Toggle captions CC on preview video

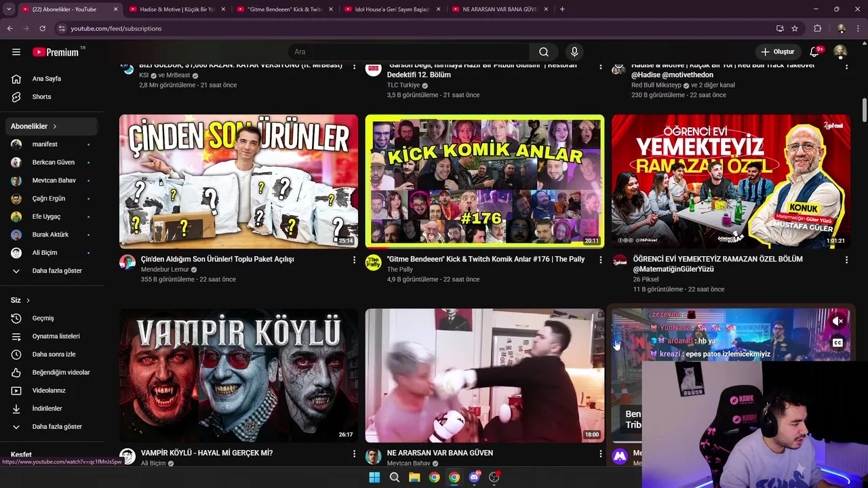point(838,343)
